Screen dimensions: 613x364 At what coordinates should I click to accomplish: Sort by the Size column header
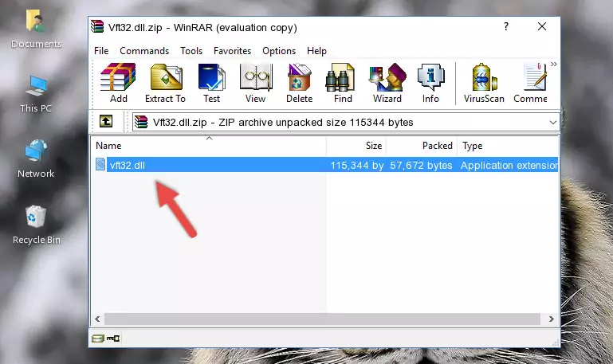[356, 146]
